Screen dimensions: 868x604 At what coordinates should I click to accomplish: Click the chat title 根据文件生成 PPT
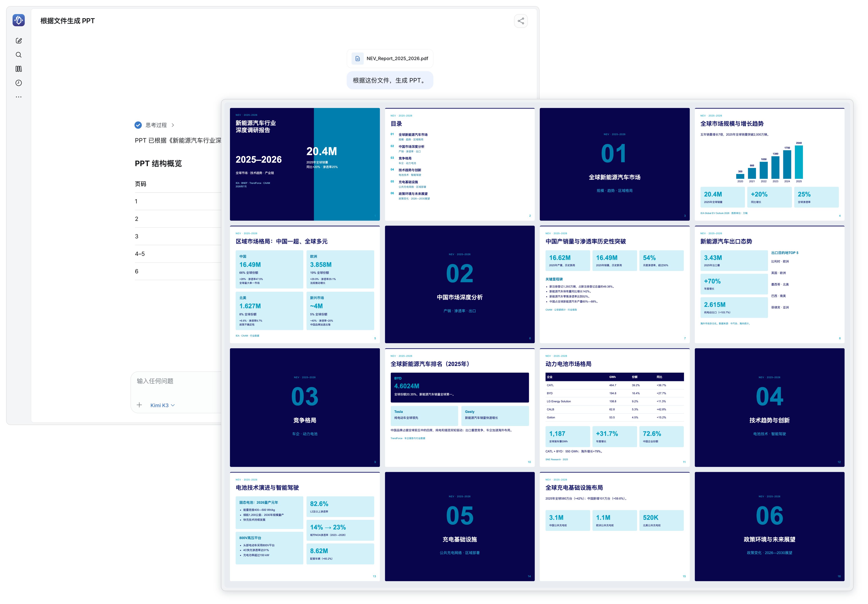pos(68,21)
